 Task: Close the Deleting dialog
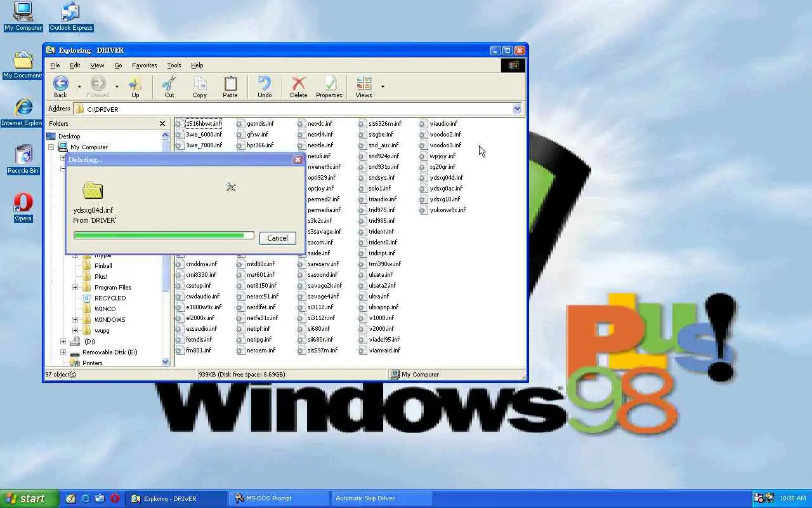point(298,160)
